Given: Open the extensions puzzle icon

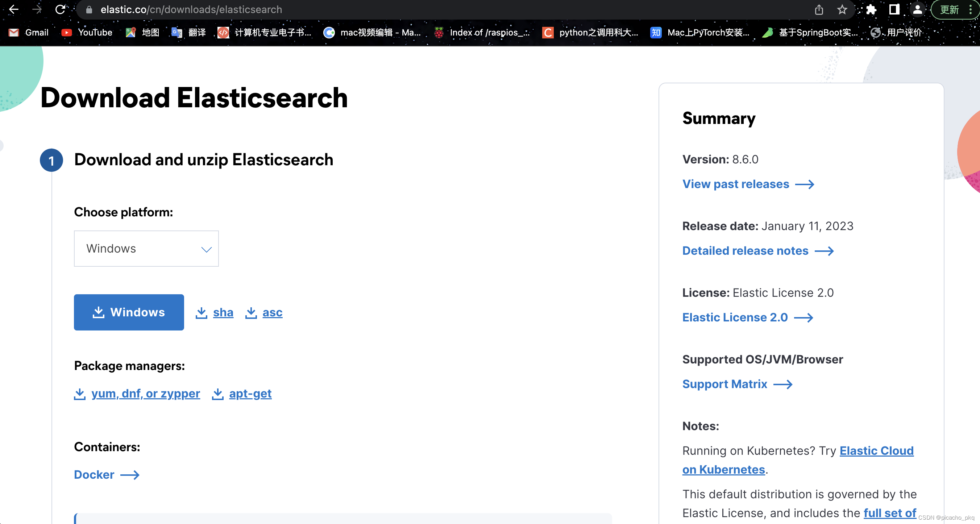Looking at the screenshot, I should (x=871, y=9).
